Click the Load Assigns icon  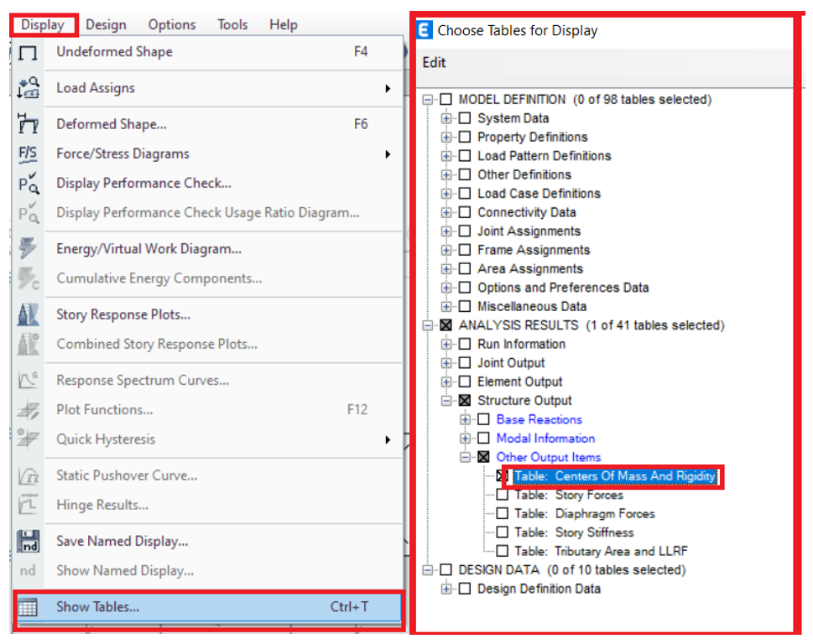click(x=28, y=87)
